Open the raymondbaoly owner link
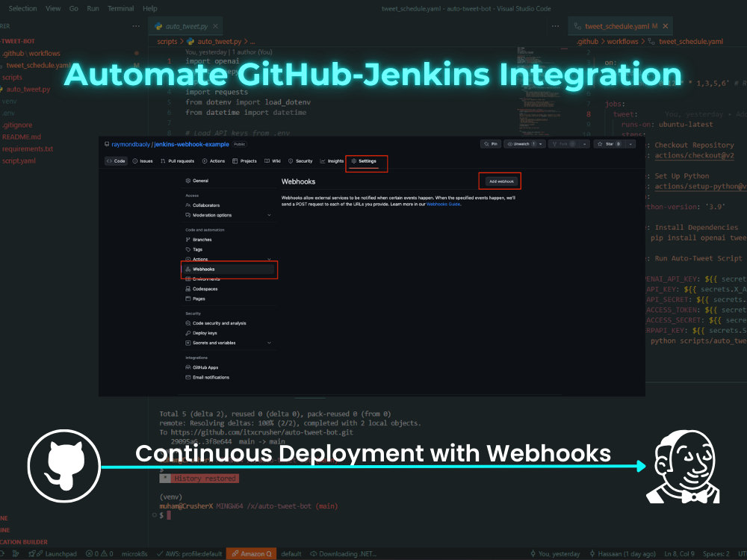 (131, 144)
